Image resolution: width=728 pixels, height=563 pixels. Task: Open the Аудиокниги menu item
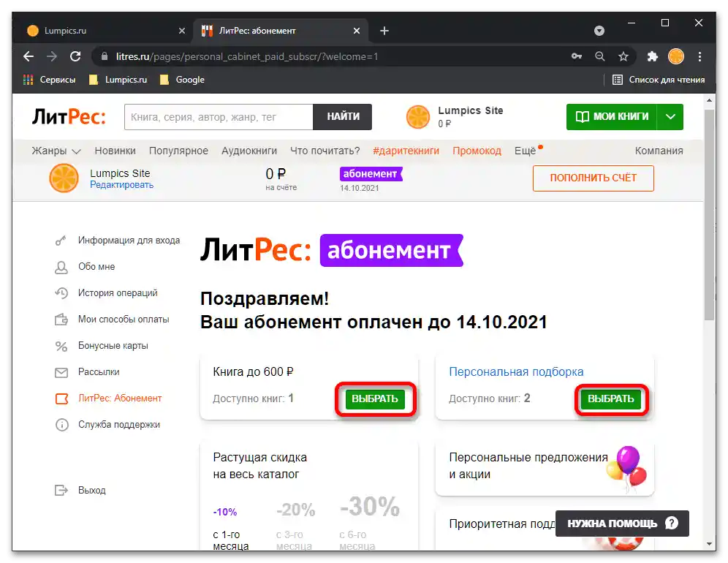249,151
